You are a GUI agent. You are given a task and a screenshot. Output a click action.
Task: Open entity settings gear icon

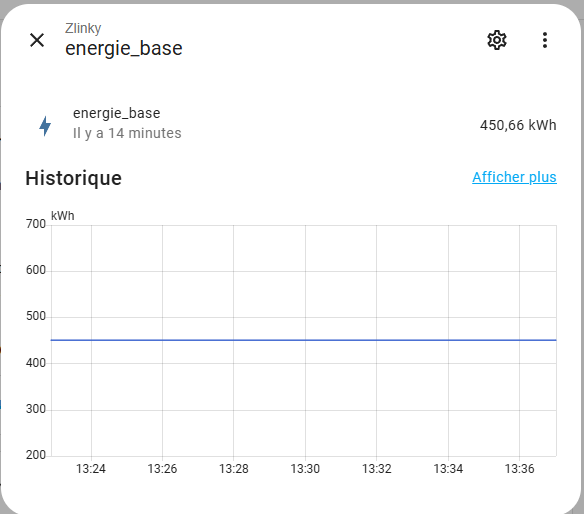pyautogui.click(x=497, y=40)
